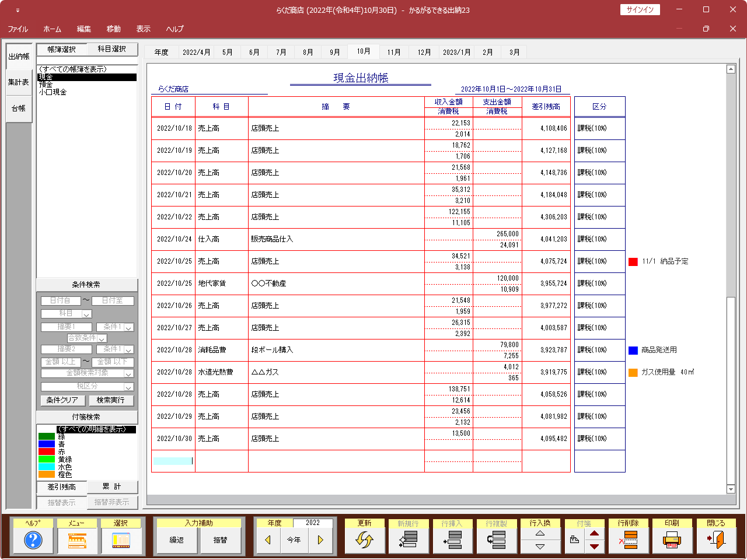
Task: Click the 閉じる exit door icon
Action: coord(716,541)
